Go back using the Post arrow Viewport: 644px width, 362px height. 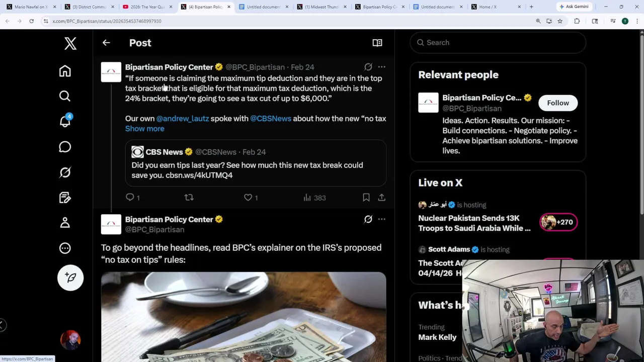click(x=106, y=43)
